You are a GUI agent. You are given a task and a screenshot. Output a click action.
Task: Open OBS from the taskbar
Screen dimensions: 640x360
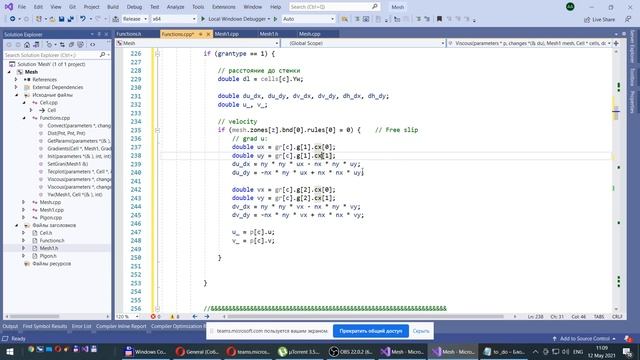pos(351,351)
